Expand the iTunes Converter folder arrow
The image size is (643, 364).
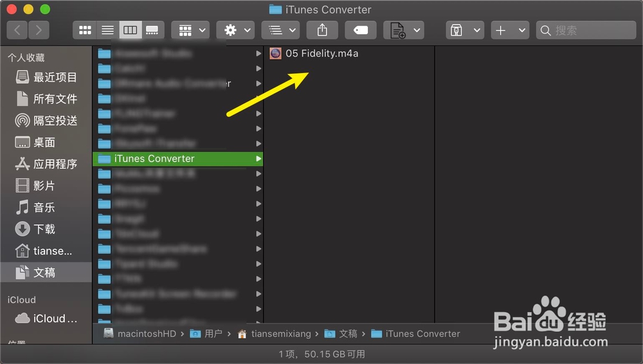point(258,158)
